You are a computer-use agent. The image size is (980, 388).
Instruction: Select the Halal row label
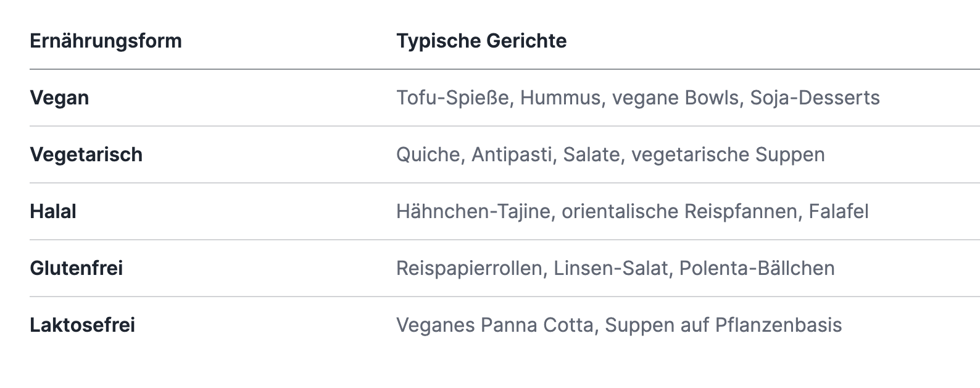[x=53, y=211]
